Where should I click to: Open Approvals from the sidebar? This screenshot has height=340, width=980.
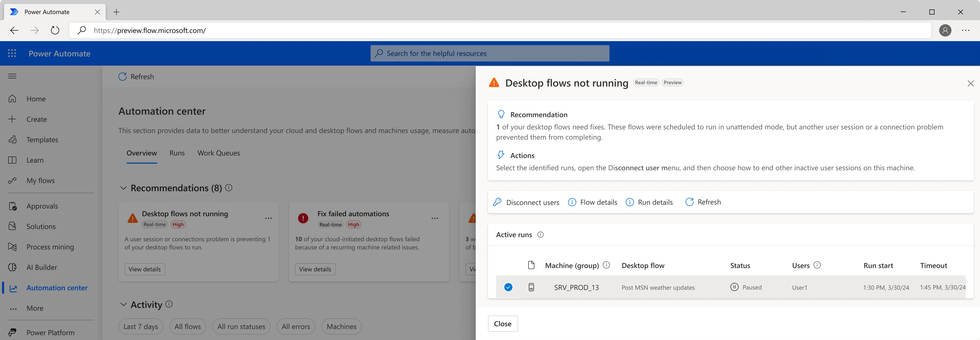pos(42,206)
